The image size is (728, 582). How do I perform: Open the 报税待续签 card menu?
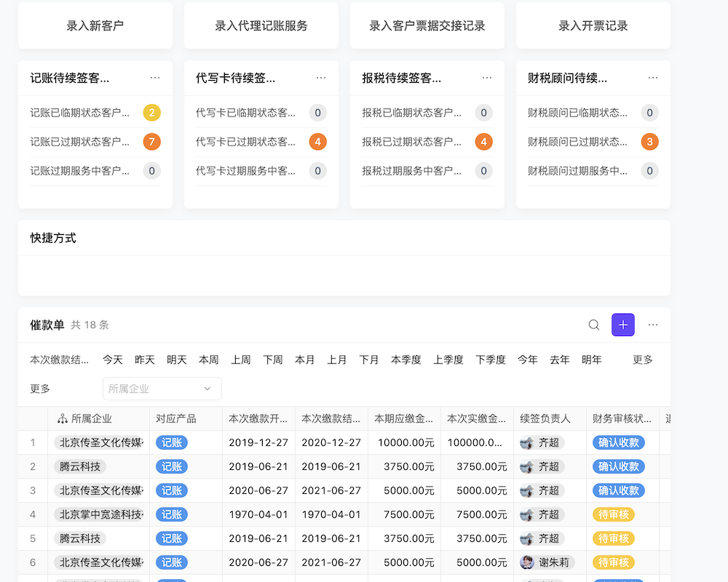click(486, 76)
